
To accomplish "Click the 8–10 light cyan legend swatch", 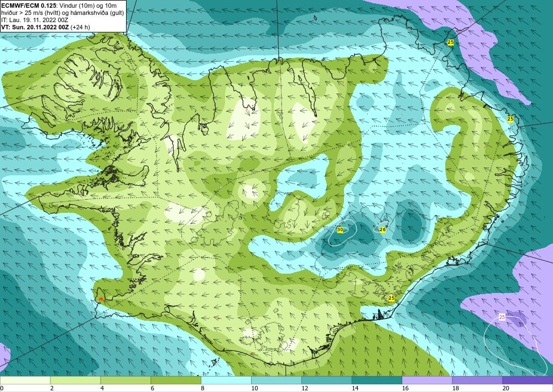I will pyautogui.click(x=226, y=380).
